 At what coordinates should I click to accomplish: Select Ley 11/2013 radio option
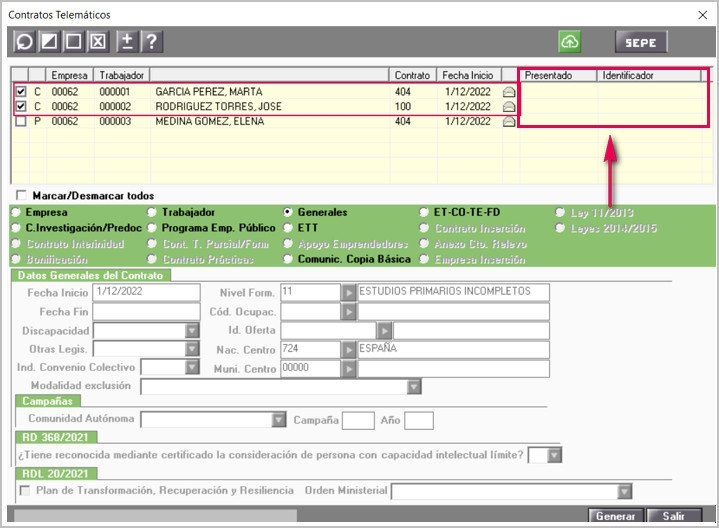(x=560, y=212)
